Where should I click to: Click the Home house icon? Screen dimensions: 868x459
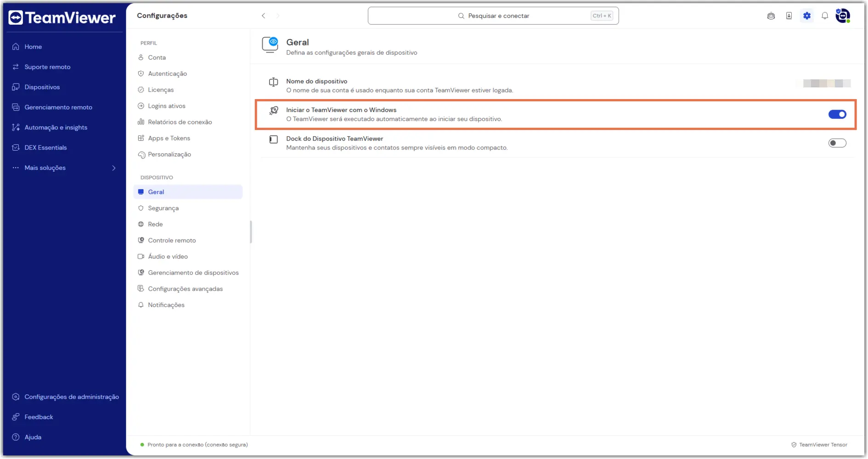(x=16, y=47)
